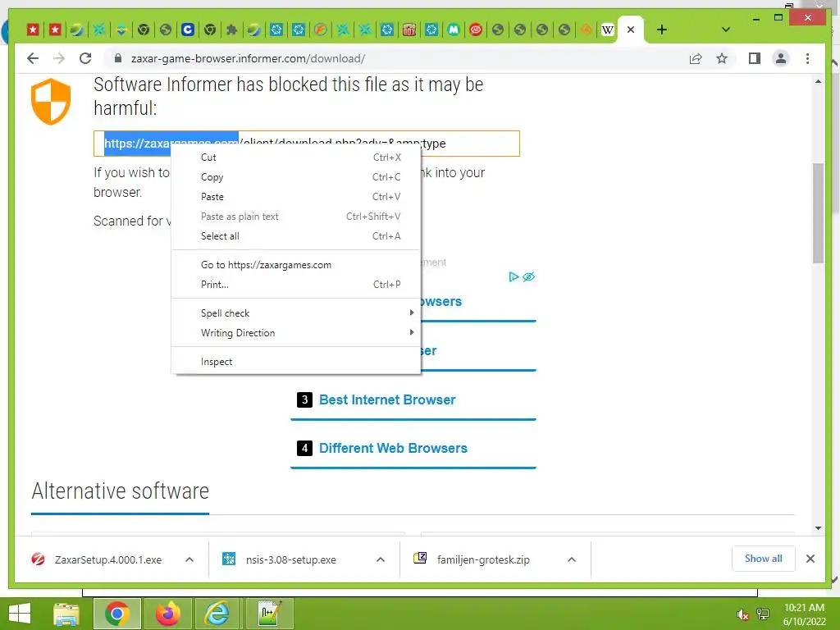Screen dimensions: 840x630
Task: Open the taskbar clock and date
Action: pyautogui.click(x=804, y=614)
